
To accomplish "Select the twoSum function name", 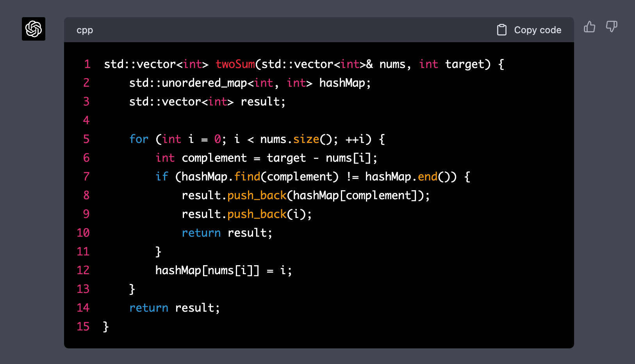I will coord(235,64).
